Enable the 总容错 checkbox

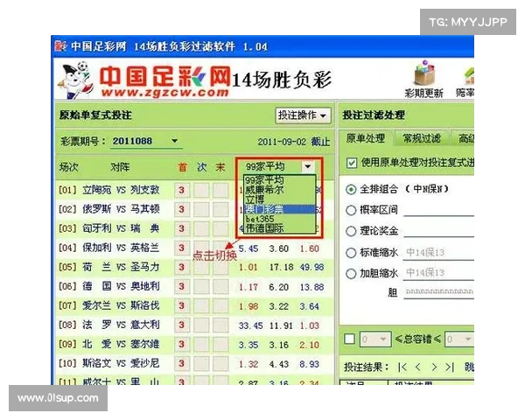coord(349,339)
